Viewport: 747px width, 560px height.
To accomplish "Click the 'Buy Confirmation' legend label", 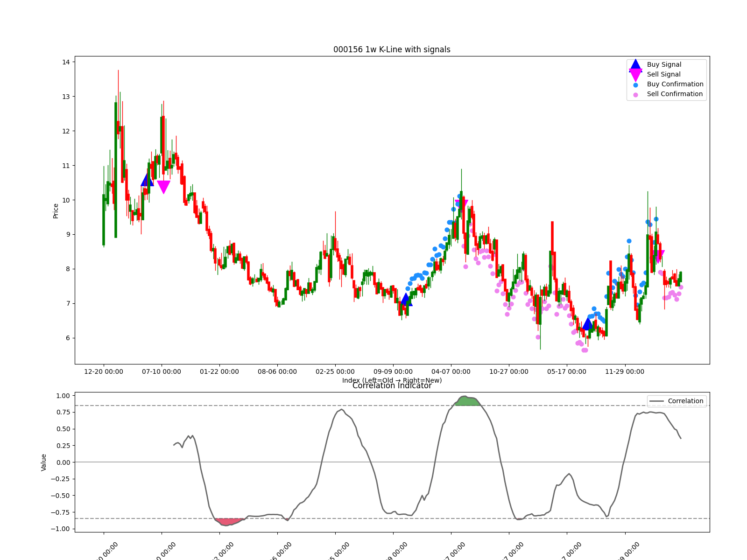I will pos(675,84).
